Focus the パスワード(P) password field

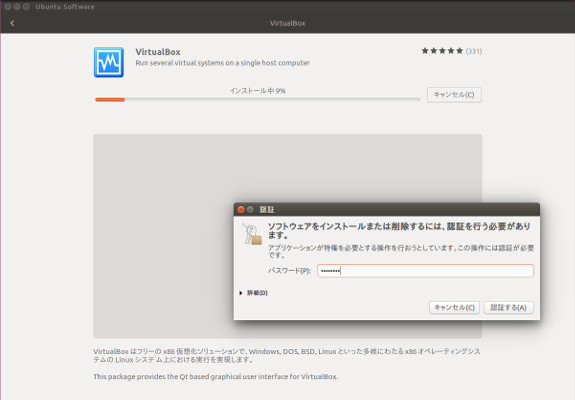(425, 271)
